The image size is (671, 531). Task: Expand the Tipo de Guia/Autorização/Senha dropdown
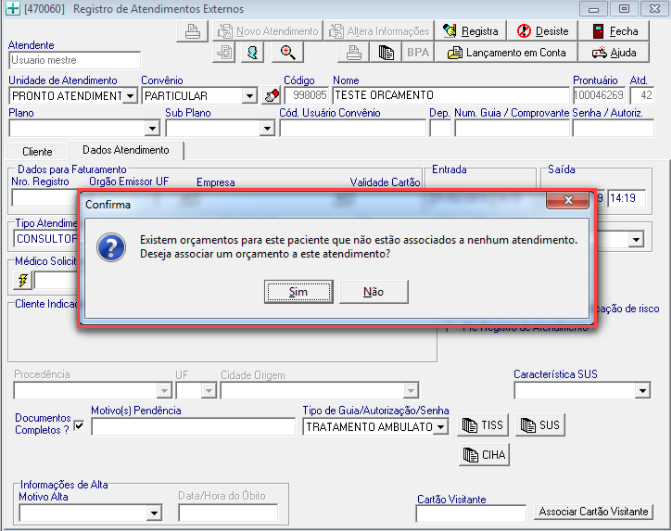[440, 427]
